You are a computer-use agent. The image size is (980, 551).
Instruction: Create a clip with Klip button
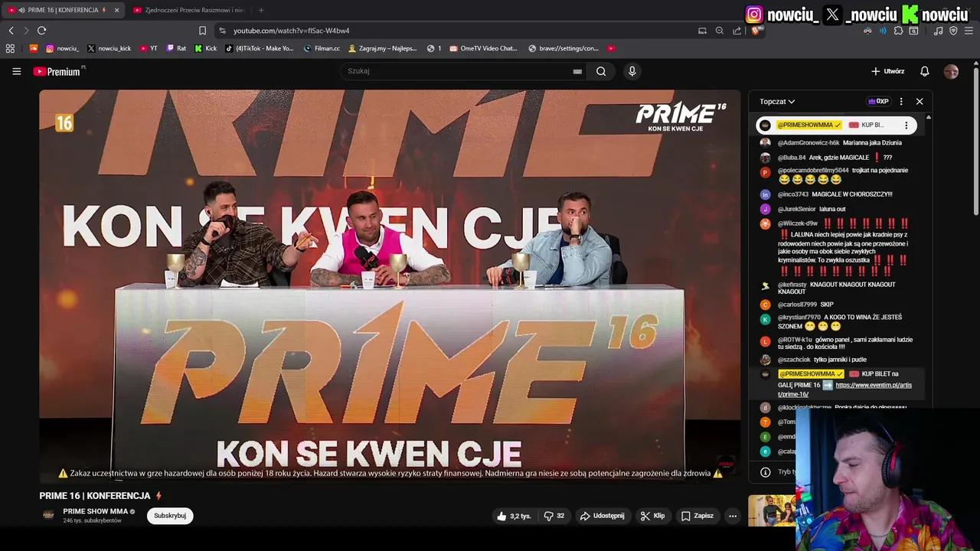coord(652,516)
